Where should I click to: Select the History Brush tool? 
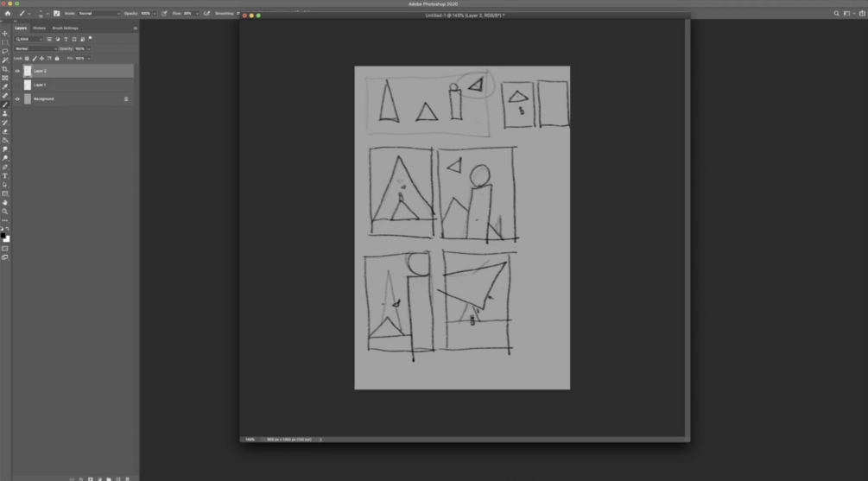[5, 123]
